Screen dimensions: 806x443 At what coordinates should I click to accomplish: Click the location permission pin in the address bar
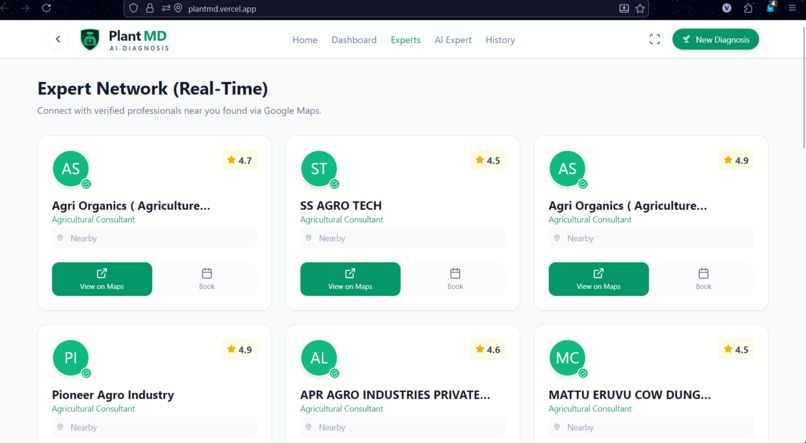click(x=178, y=8)
